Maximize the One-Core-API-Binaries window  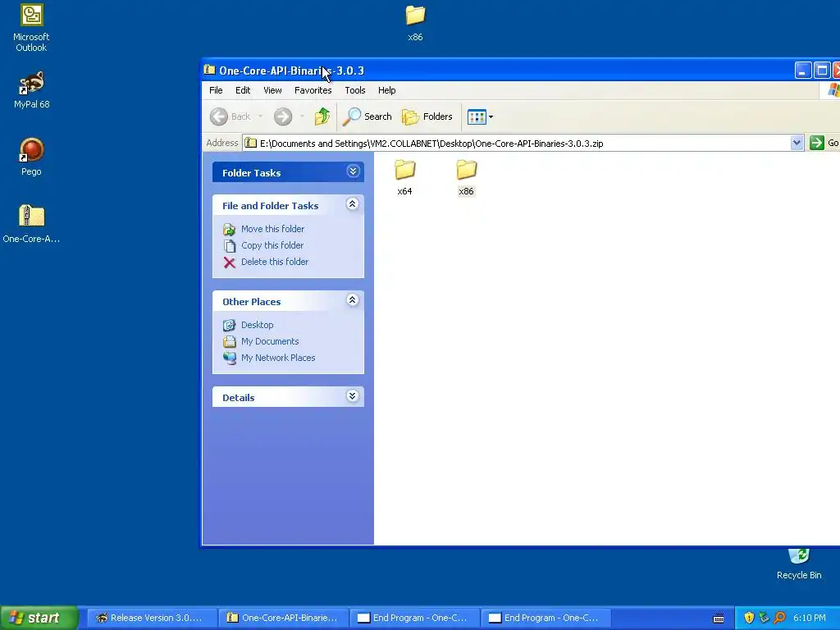[x=822, y=71]
